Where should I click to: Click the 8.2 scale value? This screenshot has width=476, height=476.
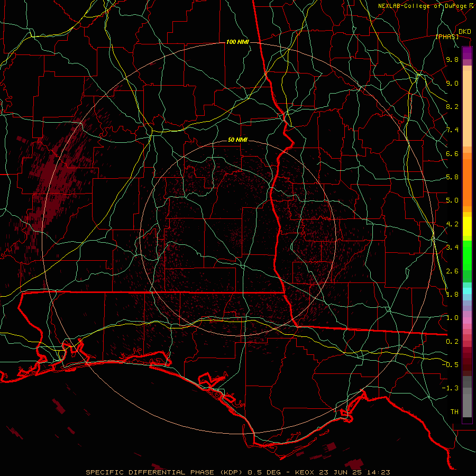(452, 106)
